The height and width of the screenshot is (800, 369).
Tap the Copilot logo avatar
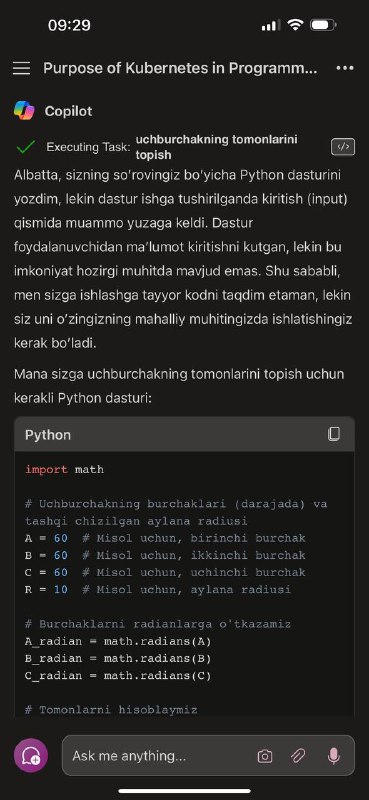click(x=24, y=111)
